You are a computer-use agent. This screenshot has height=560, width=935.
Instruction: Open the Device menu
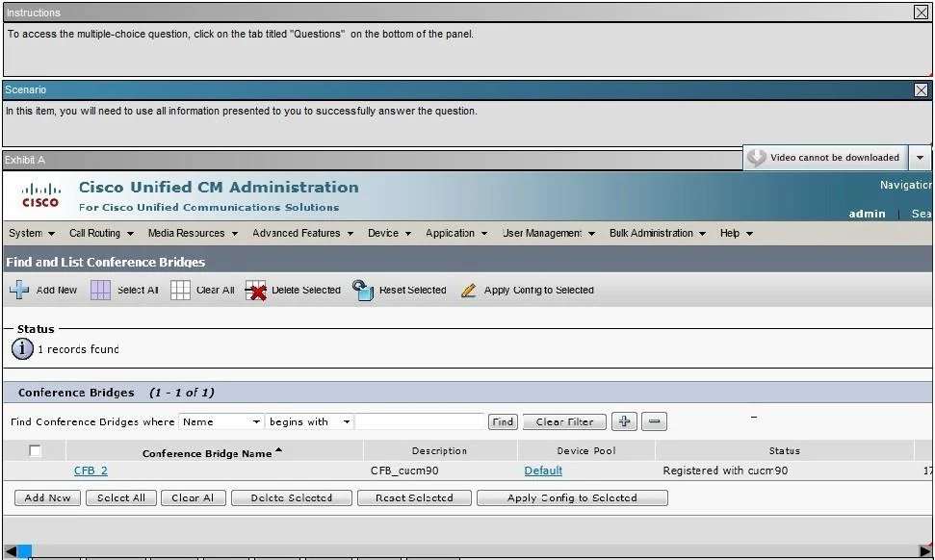[389, 233]
